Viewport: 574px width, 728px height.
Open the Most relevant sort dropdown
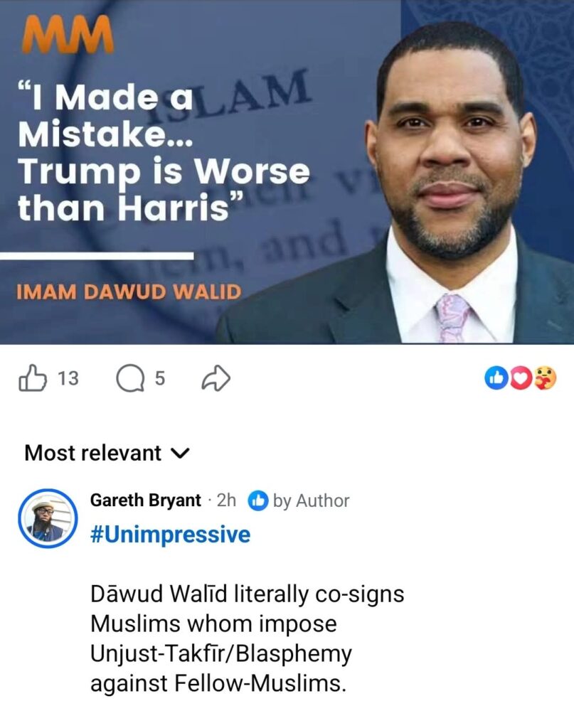point(107,453)
